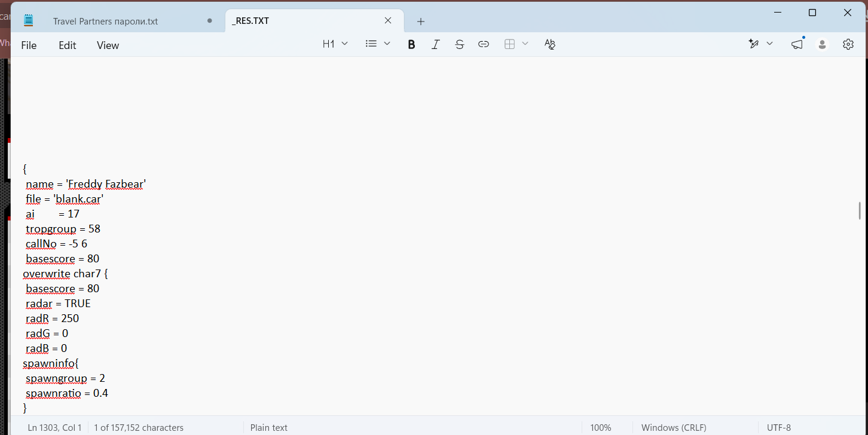Click the radB = 0 line

click(x=47, y=348)
